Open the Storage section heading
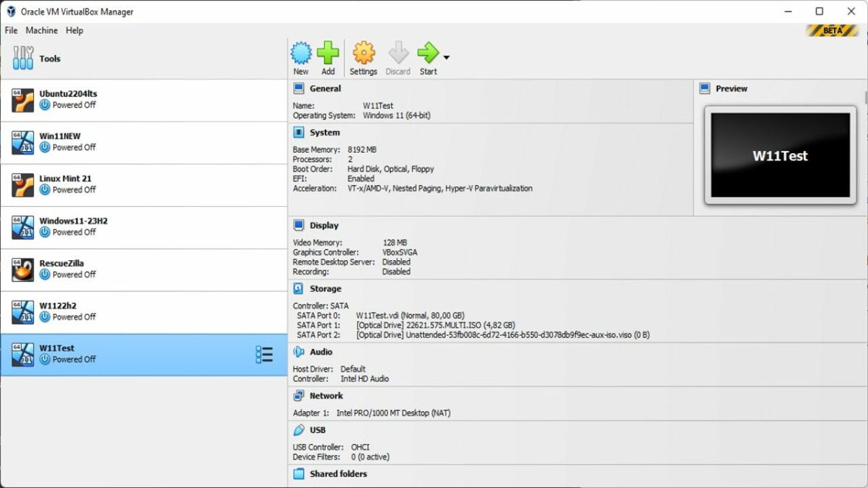This screenshot has width=868, height=488. click(325, 288)
